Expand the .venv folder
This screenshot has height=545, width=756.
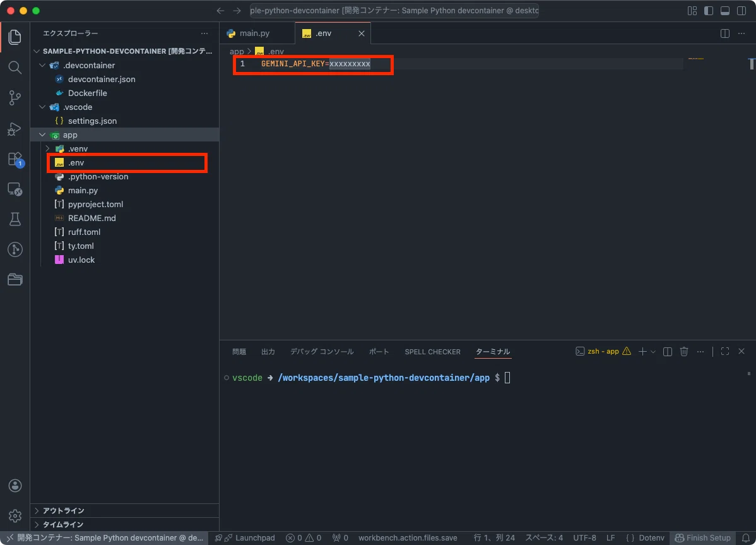pyautogui.click(x=48, y=148)
